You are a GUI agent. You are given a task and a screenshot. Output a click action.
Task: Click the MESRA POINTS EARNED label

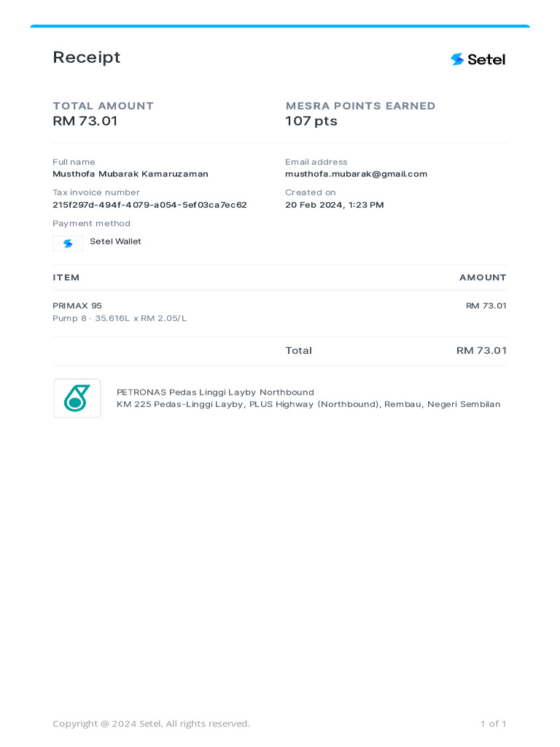tap(360, 106)
